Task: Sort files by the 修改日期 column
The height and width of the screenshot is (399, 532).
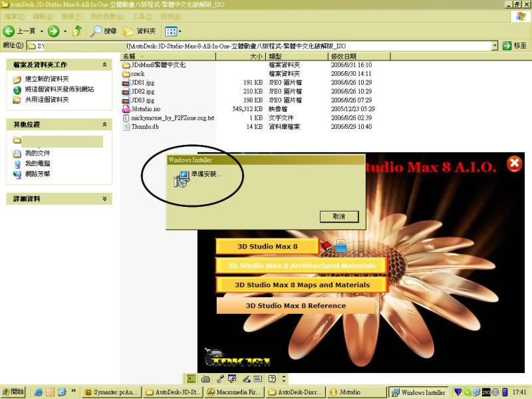Action: 359,57
